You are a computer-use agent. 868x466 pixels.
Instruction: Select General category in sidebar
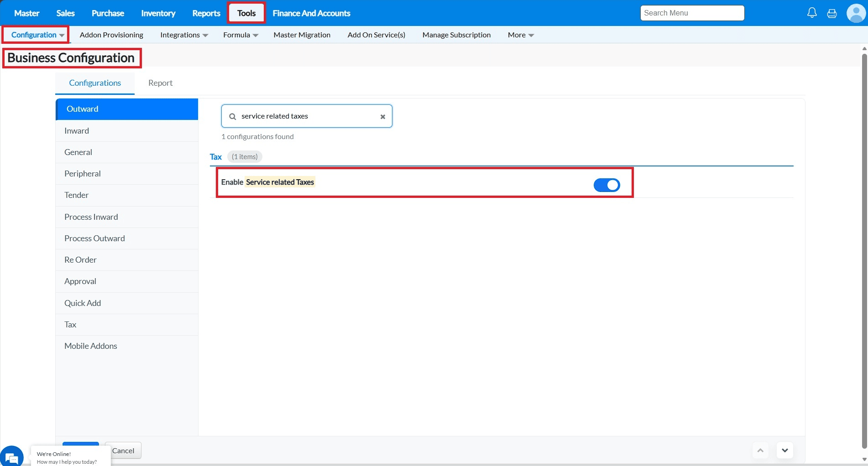click(x=127, y=152)
